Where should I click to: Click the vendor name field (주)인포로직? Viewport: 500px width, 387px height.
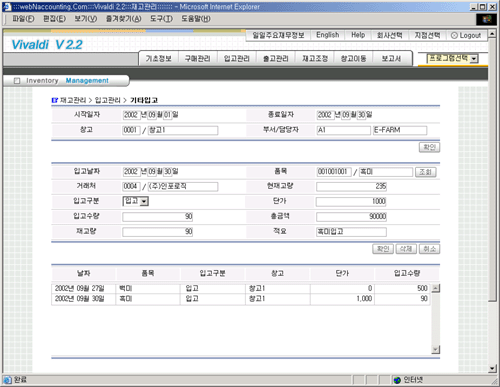coord(183,187)
